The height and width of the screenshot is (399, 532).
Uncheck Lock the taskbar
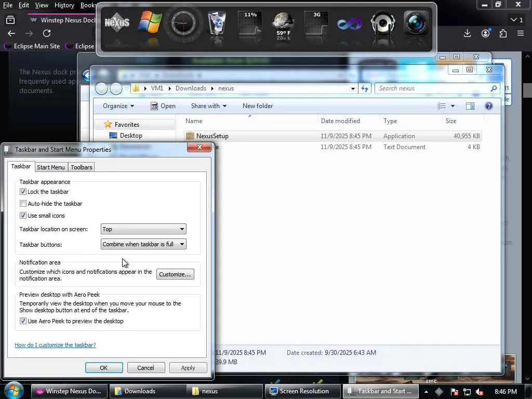[x=23, y=192]
